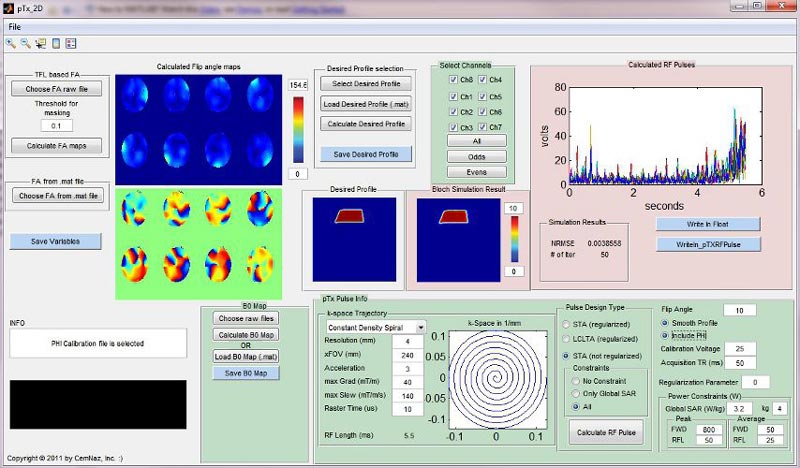
Task: Open the Constant Density Spiral dropdown
Action: pos(377,327)
